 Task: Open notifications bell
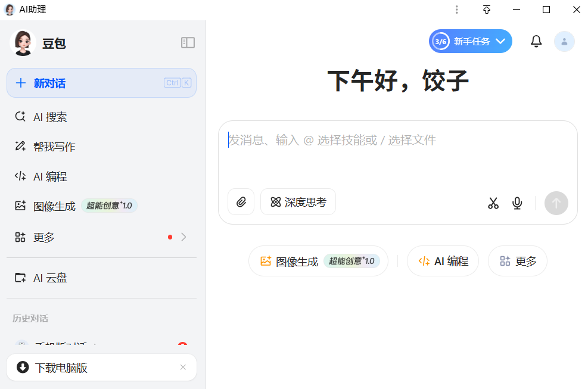536,41
